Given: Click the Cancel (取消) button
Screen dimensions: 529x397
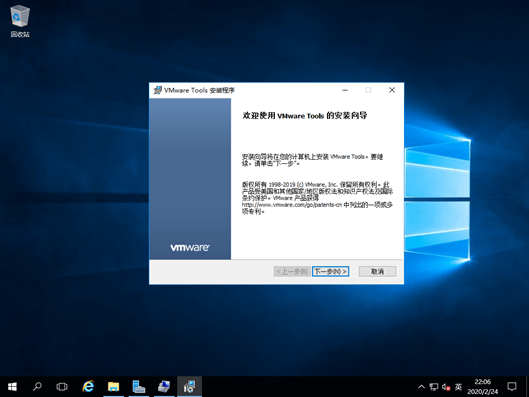Looking at the screenshot, I should [377, 272].
